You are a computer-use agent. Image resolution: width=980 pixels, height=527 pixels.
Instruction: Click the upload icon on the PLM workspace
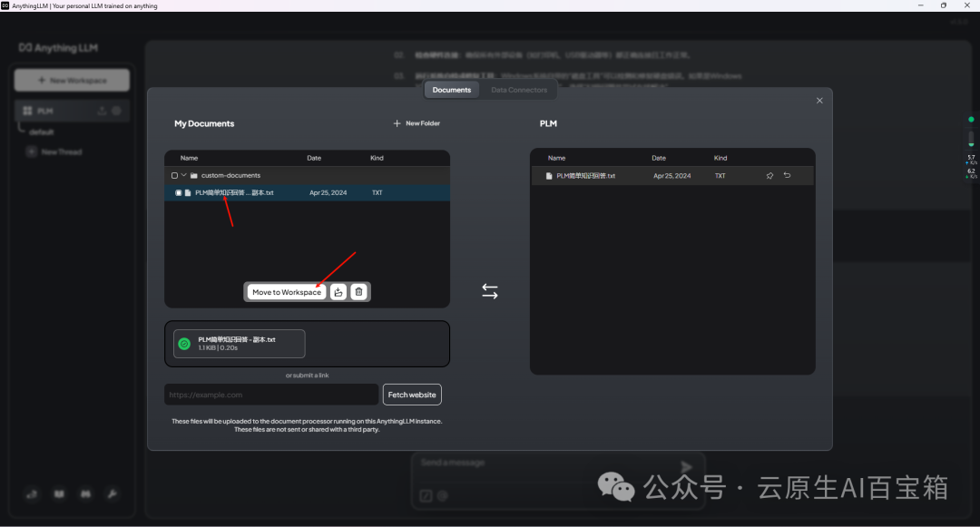coord(102,111)
